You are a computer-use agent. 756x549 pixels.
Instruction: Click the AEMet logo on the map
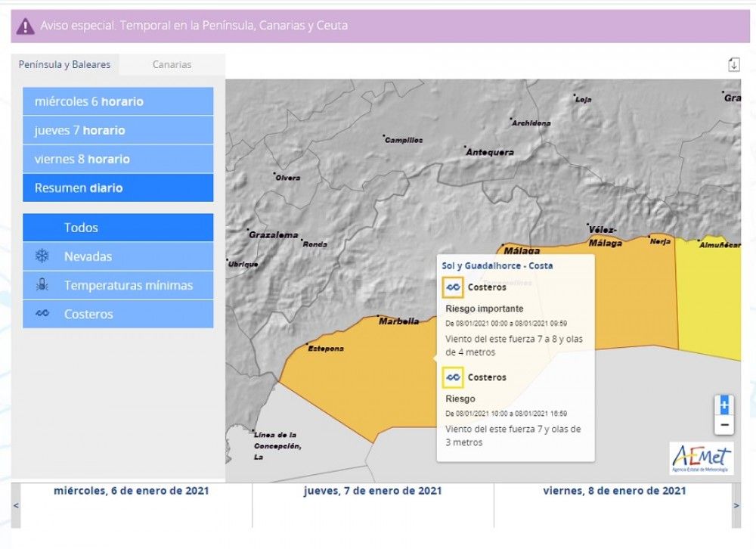click(x=702, y=458)
